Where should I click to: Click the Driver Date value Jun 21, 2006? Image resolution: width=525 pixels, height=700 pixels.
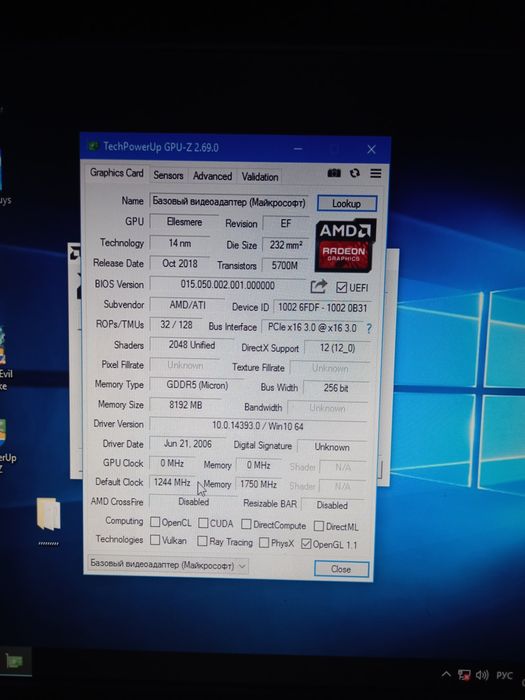pos(188,444)
